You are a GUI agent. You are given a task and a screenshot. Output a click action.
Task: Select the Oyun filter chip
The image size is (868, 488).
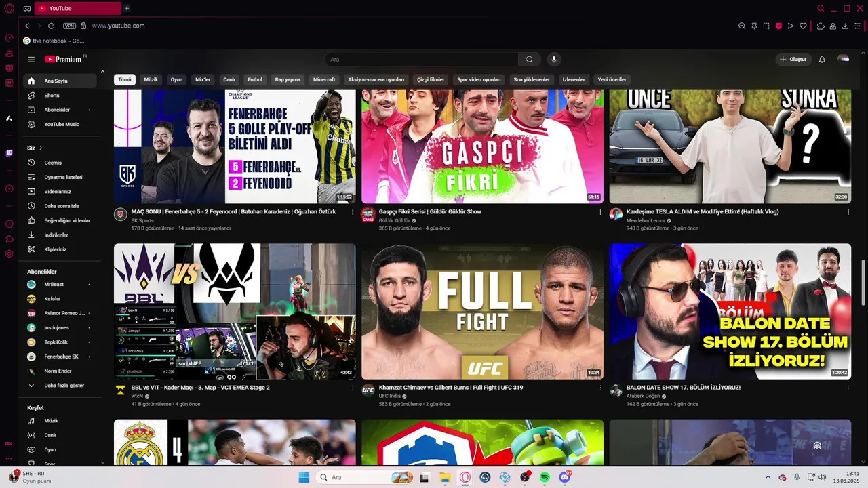(176, 79)
